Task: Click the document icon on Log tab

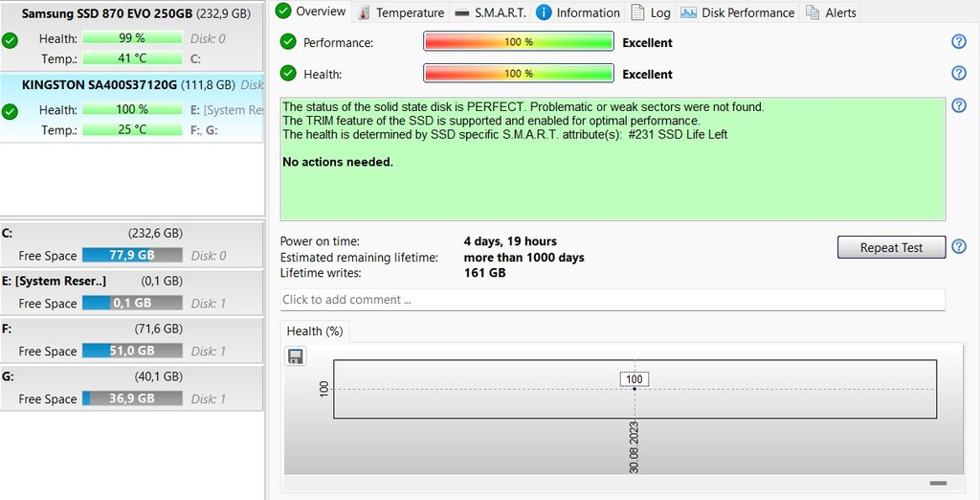Action: 636,11
